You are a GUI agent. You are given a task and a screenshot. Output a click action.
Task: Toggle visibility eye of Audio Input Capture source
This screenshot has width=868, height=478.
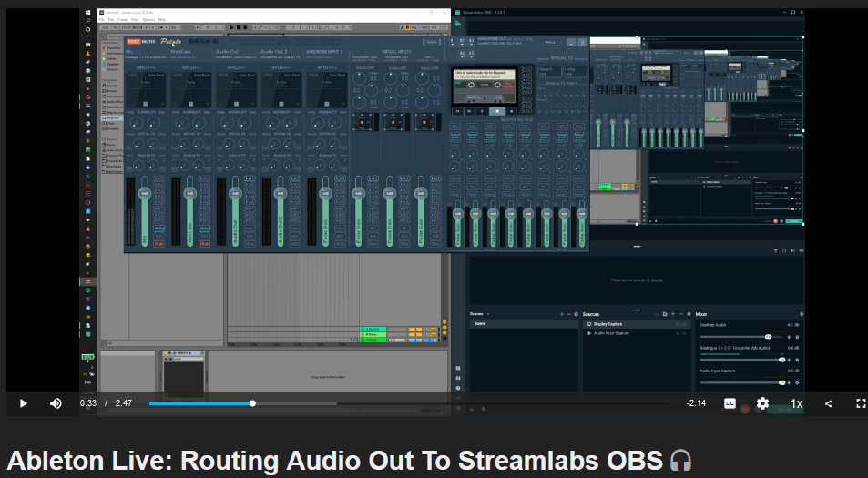pyautogui.click(x=684, y=333)
